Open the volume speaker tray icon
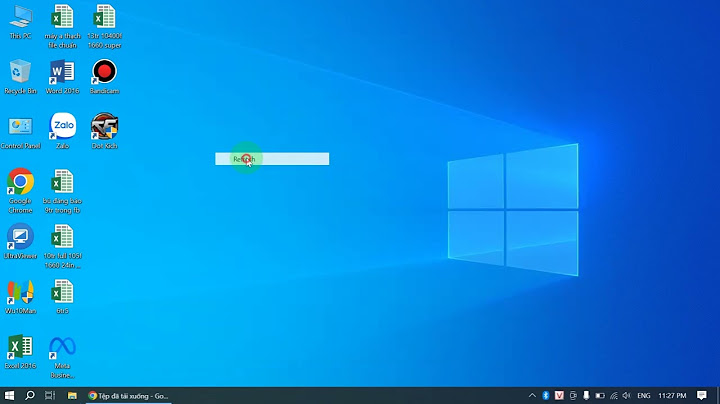 [627, 395]
